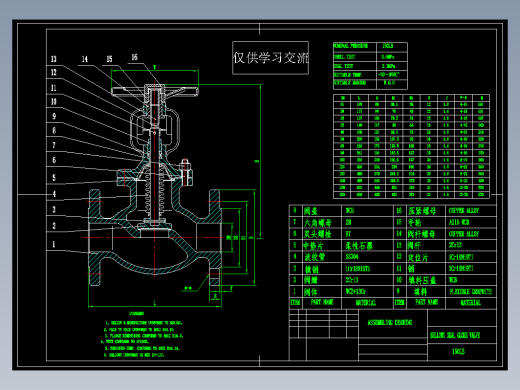This screenshot has width=520, height=390.
Task: Click callout number 15 above the handwheel
Action: pyautogui.click(x=110, y=59)
